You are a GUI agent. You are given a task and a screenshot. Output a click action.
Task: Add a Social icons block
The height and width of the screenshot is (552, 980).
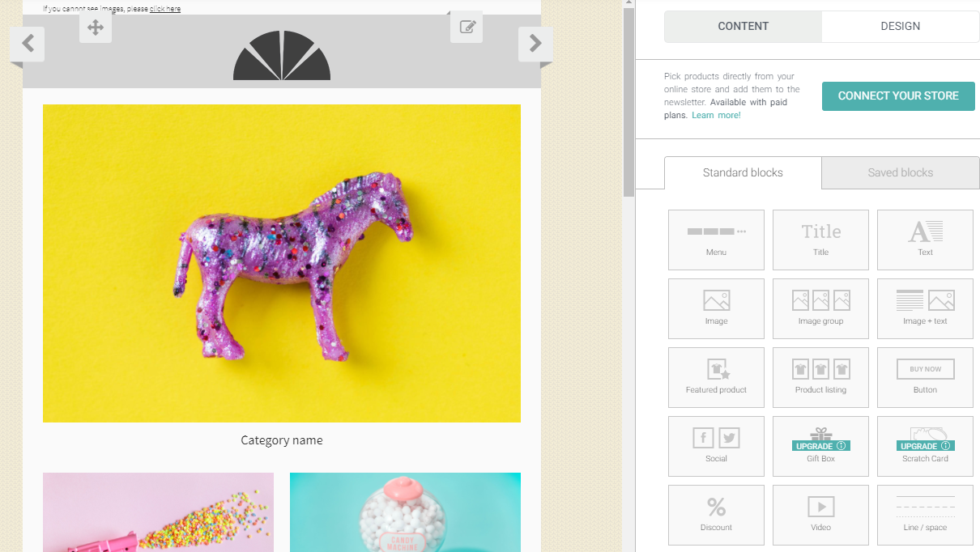[716, 446]
